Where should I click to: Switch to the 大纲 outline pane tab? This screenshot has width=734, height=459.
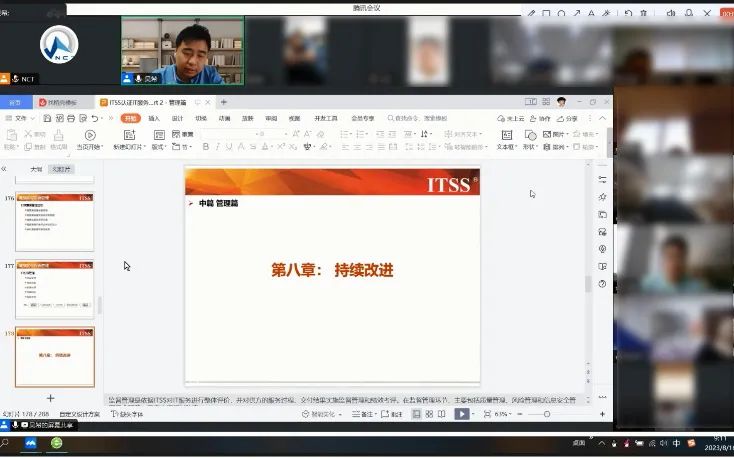click(36, 169)
